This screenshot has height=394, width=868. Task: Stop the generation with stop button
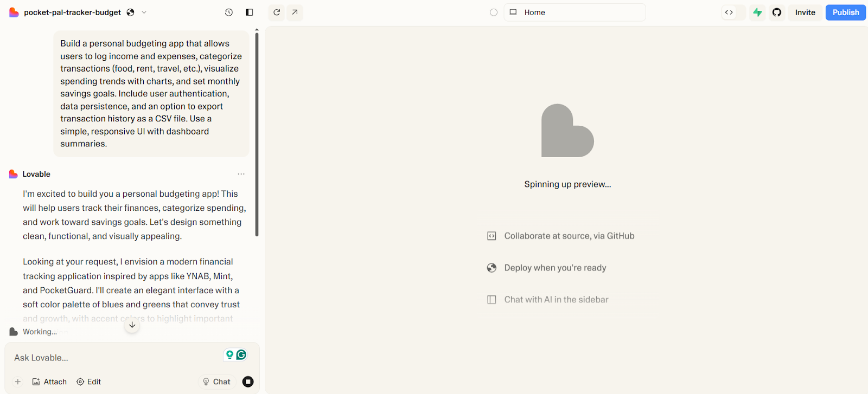248,382
